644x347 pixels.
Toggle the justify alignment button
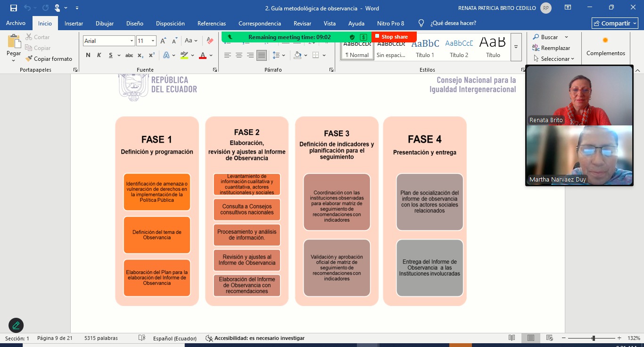point(262,55)
